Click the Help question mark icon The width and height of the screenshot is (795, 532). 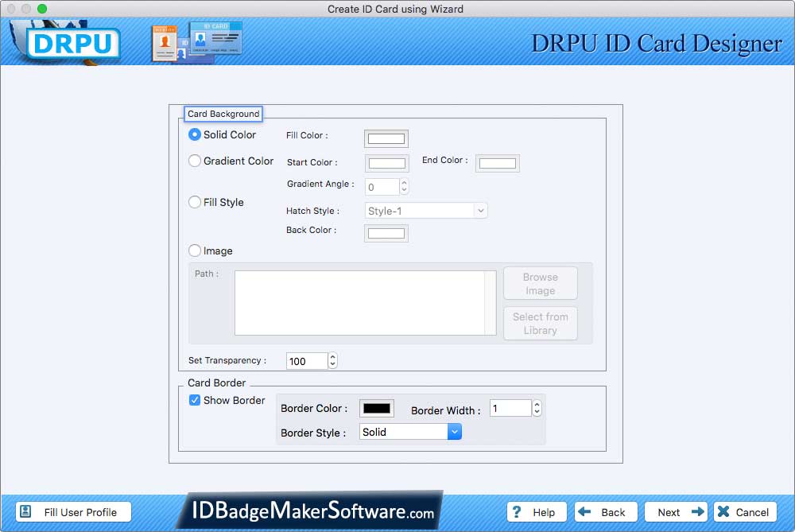[516, 511]
